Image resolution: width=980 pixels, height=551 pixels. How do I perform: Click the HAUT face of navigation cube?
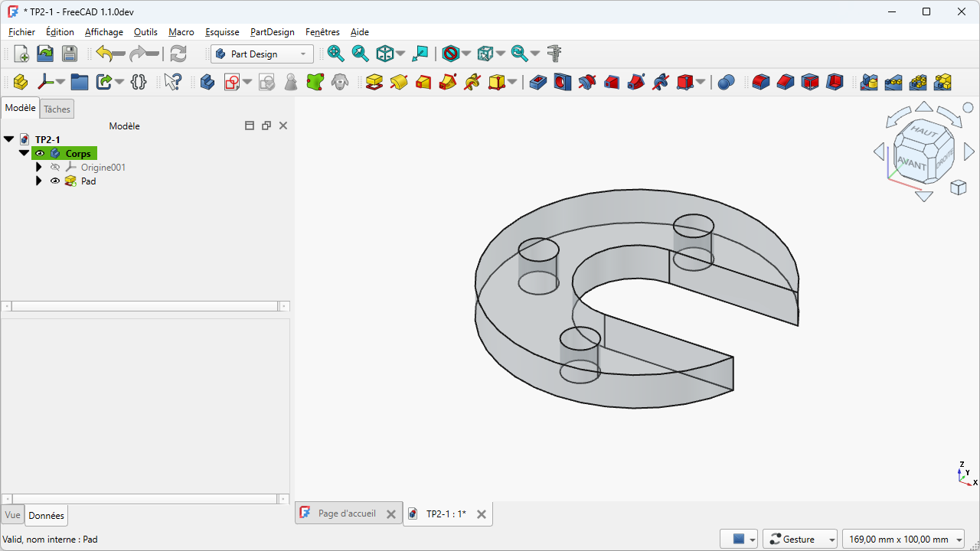[x=924, y=132]
